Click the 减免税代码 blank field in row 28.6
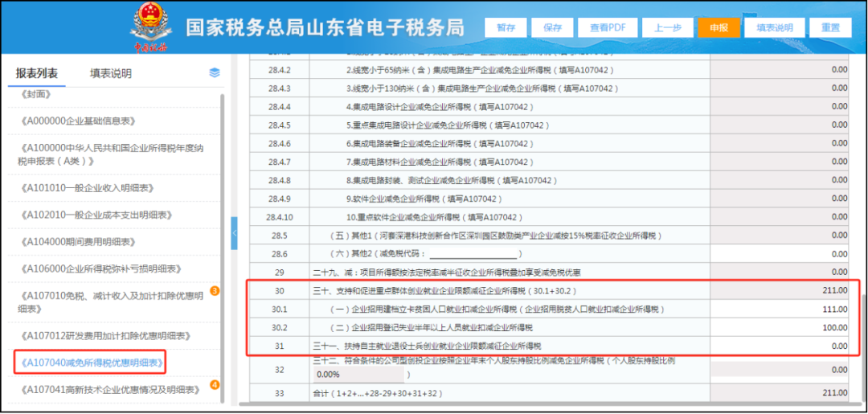The height and width of the screenshot is (414, 868). click(473, 254)
